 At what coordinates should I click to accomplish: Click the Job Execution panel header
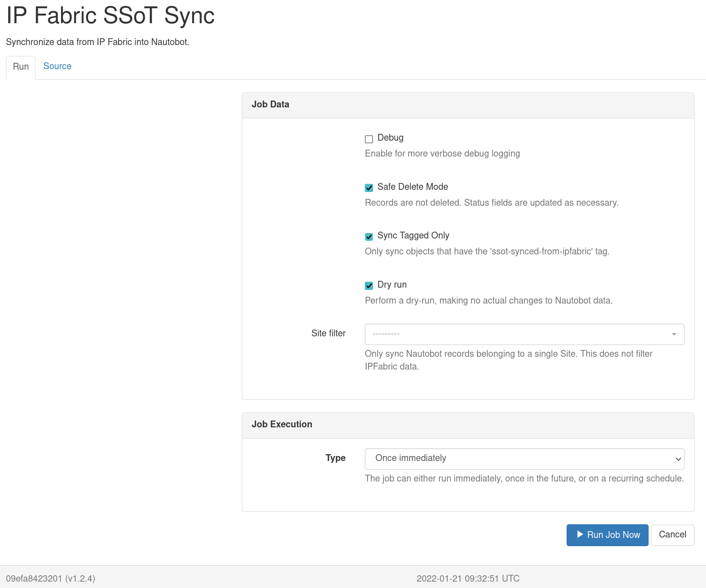281,424
